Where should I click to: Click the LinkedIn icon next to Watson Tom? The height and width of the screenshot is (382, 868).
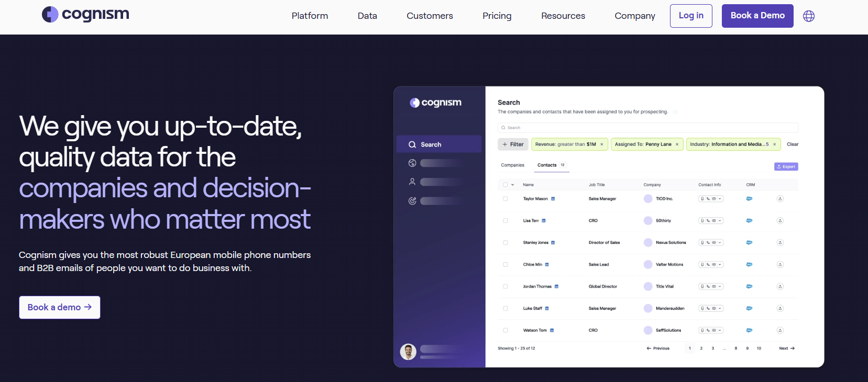(x=552, y=331)
